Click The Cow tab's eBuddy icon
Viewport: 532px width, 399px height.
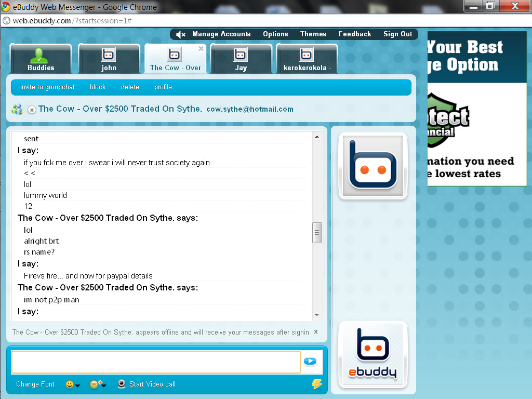click(x=175, y=54)
